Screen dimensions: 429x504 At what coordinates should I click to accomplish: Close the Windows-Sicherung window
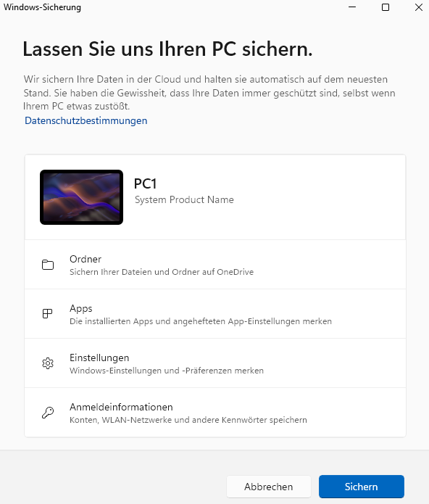click(x=418, y=7)
